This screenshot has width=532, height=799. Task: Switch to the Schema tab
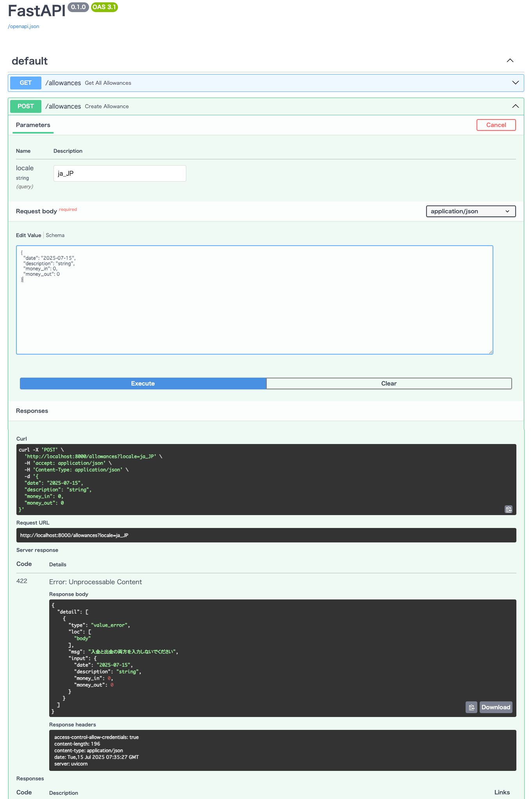(x=55, y=235)
